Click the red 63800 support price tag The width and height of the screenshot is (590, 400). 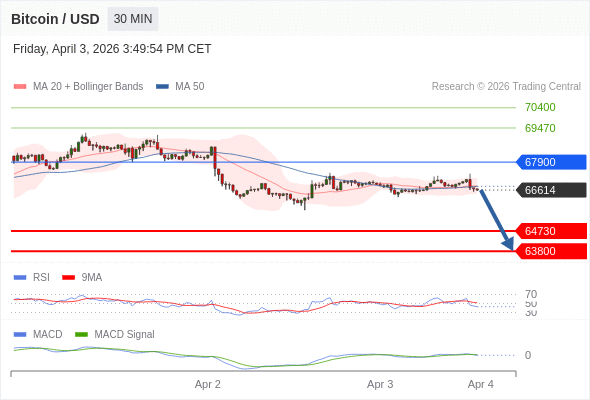click(x=551, y=251)
